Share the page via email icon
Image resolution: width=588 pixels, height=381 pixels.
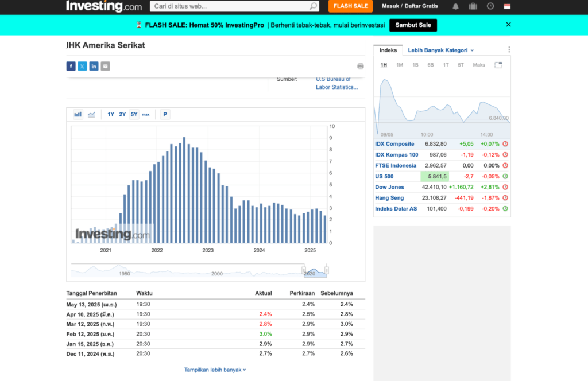coord(106,67)
